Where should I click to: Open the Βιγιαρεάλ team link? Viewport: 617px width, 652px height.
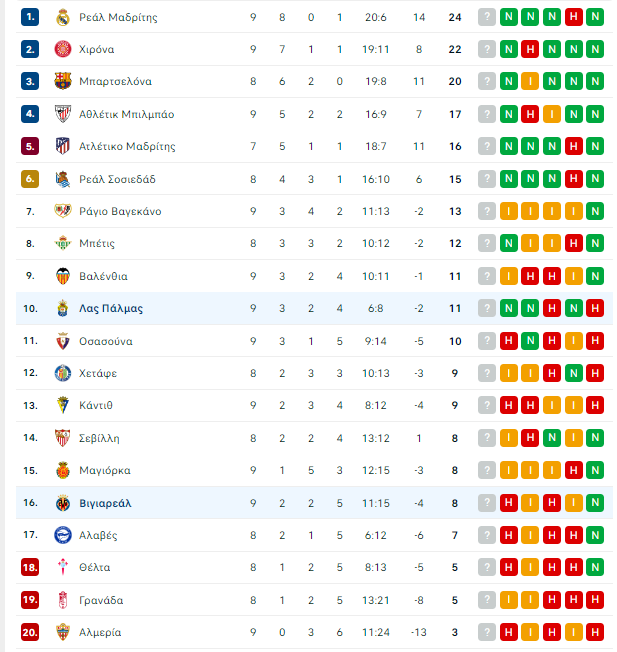[x=105, y=503]
